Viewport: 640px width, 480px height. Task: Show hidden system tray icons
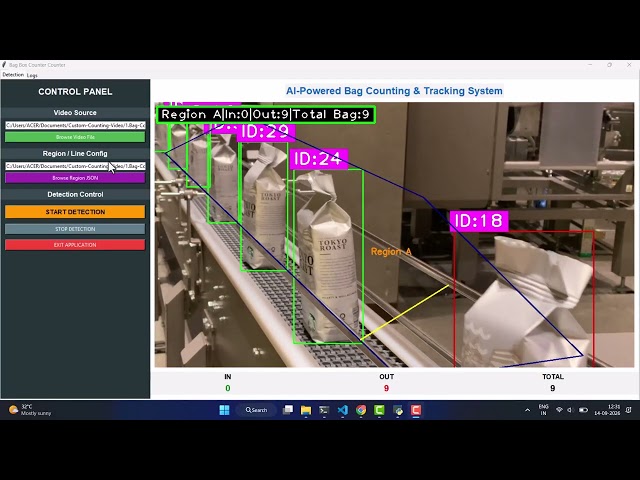(x=527, y=410)
